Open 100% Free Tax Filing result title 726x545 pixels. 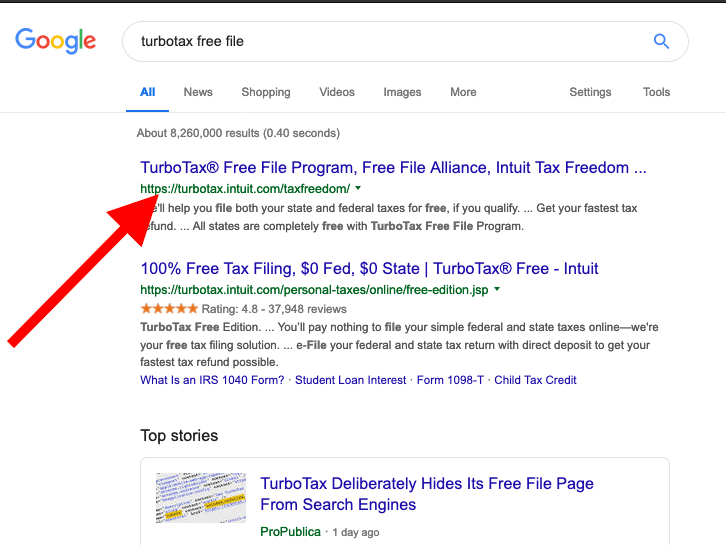(369, 269)
